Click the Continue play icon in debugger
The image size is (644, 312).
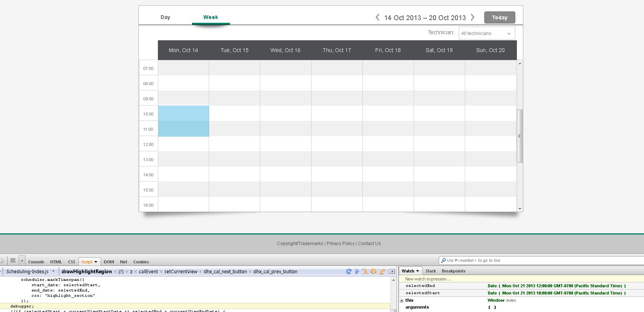pyautogui.click(x=357, y=271)
